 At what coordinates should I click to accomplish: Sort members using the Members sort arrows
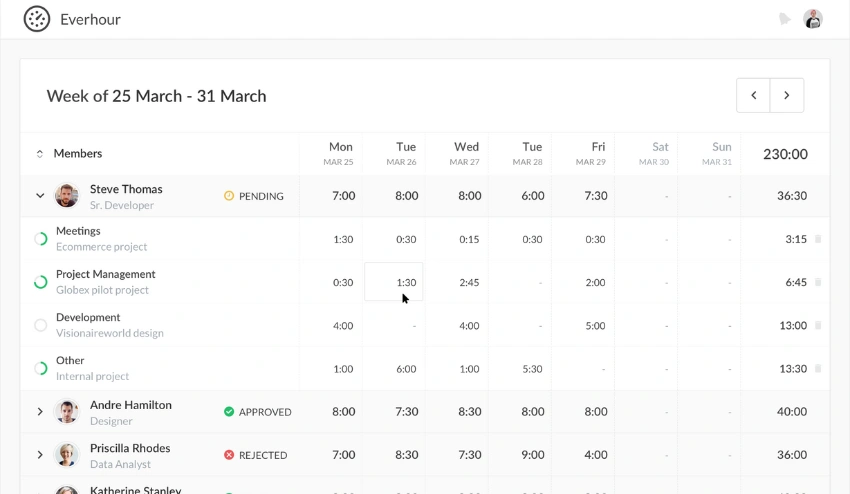tap(40, 154)
